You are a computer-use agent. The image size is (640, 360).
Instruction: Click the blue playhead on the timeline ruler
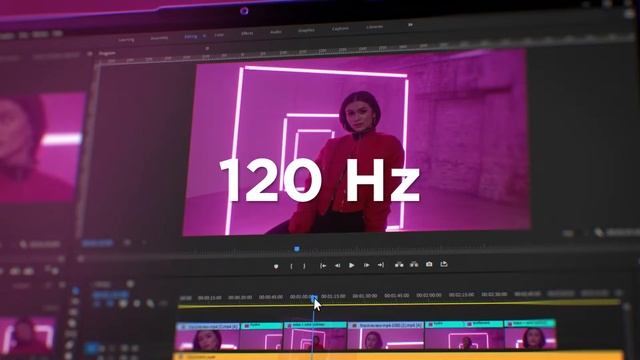pos(314,298)
